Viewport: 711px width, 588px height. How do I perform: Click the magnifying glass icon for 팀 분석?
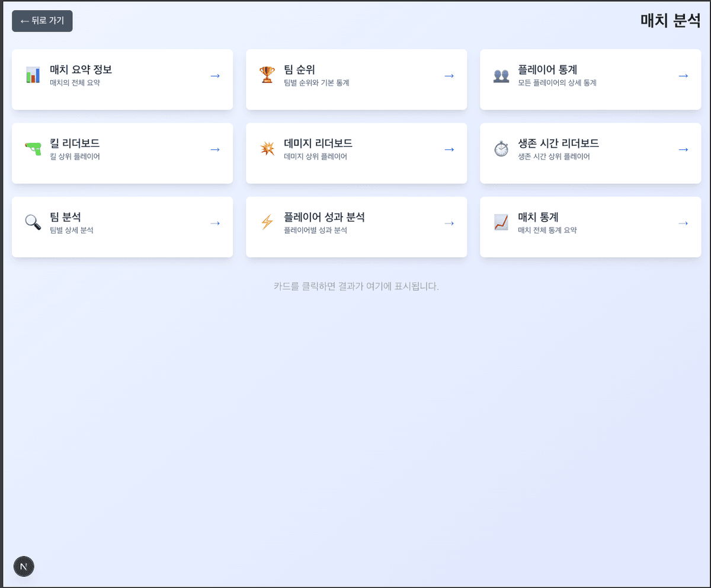33,222
